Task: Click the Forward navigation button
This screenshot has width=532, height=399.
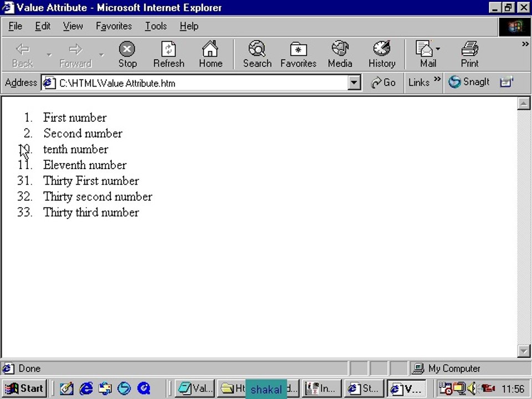Action: coord(75,55)
